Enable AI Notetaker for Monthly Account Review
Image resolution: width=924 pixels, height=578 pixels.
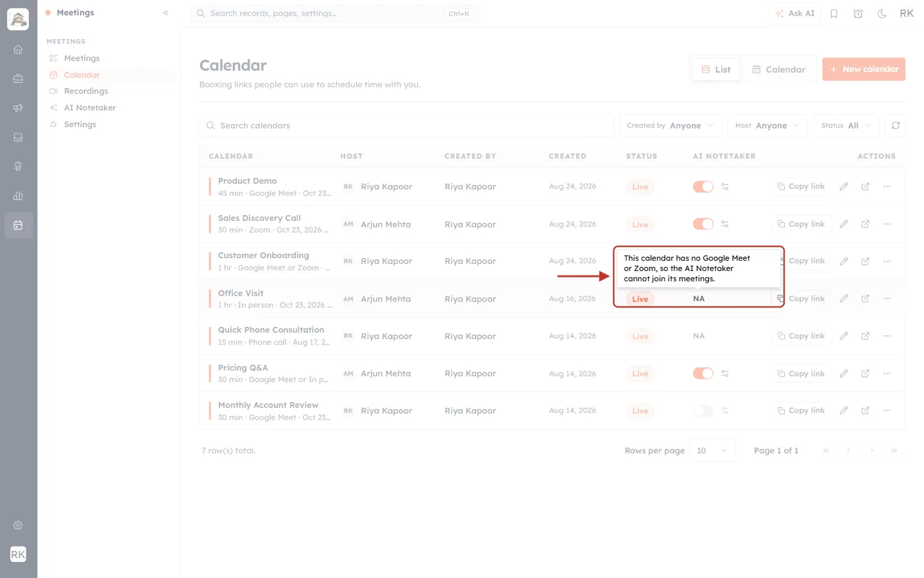[703, 410]
